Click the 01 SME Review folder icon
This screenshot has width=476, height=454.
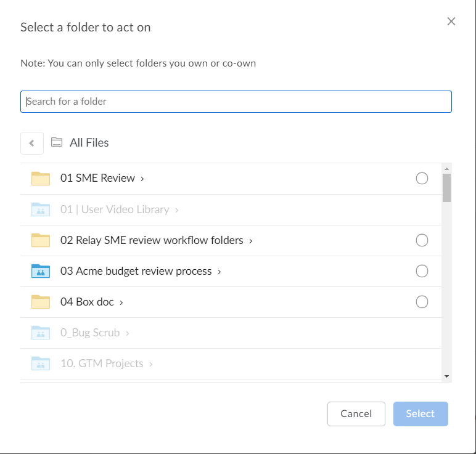coord(41,178)
